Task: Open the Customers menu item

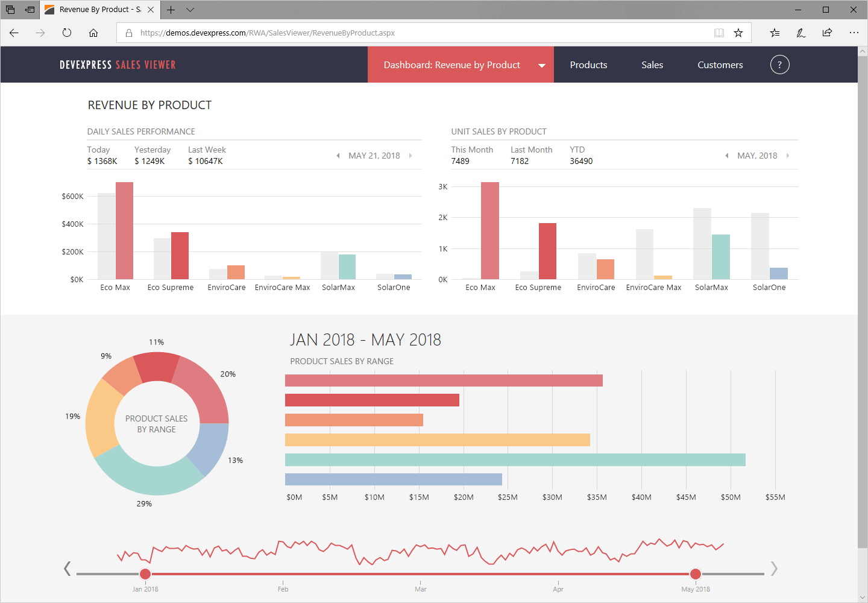Action: [720, 65]
